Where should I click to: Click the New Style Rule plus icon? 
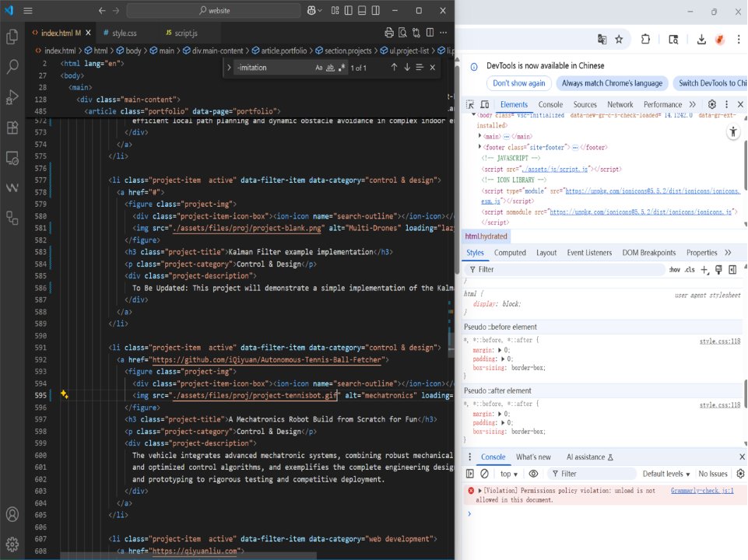[x=704, y=270]
